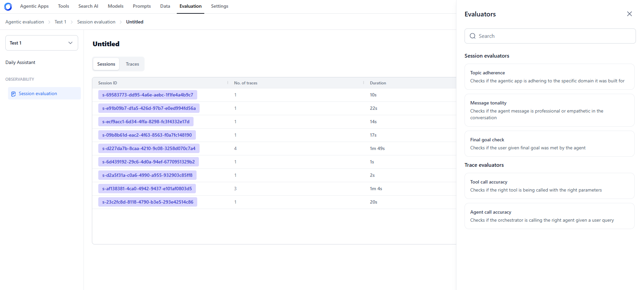Open the Models menu
This screenshot has width=644, height=290.
tap(116, 6)
